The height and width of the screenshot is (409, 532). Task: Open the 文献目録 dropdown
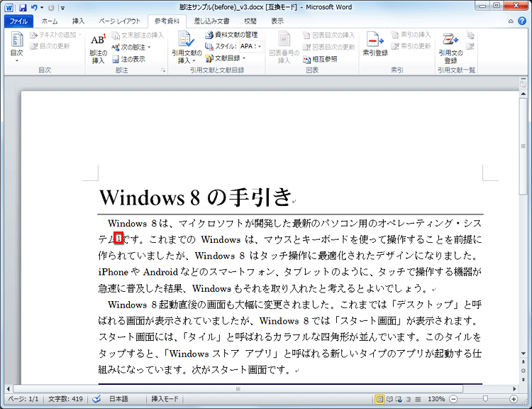point(225,58)
